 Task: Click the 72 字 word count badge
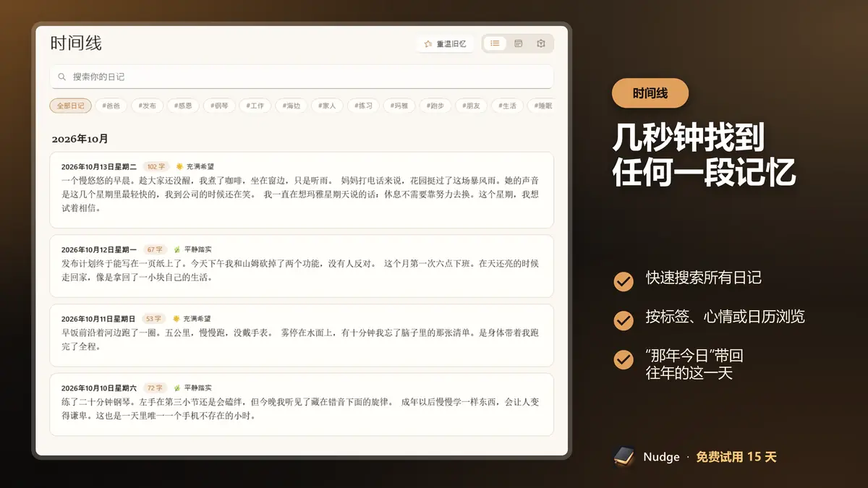(x=155, y=388)
